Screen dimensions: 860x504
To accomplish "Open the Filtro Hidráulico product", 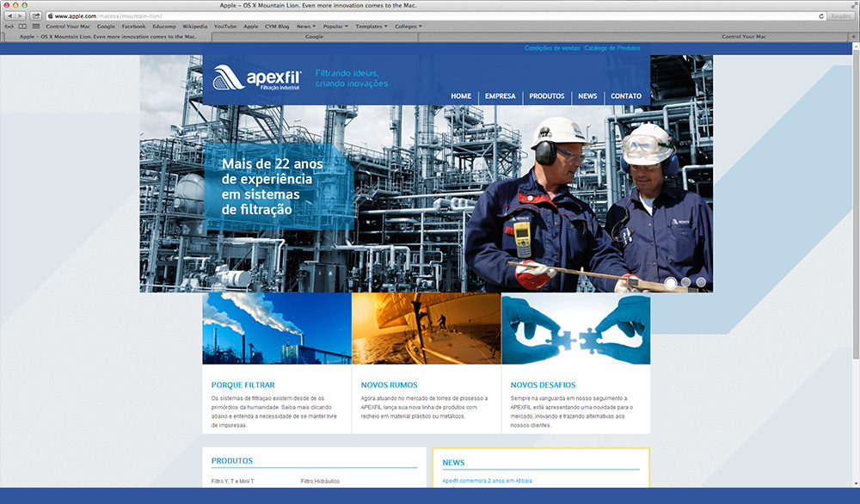I will pyautogui.click(x=320, y=482).
